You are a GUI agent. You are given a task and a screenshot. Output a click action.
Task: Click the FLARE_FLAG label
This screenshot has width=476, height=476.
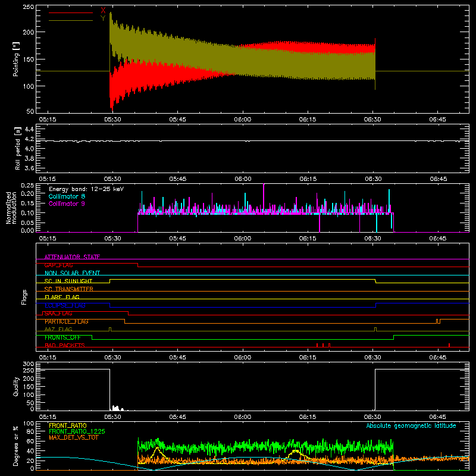[62, 297]
